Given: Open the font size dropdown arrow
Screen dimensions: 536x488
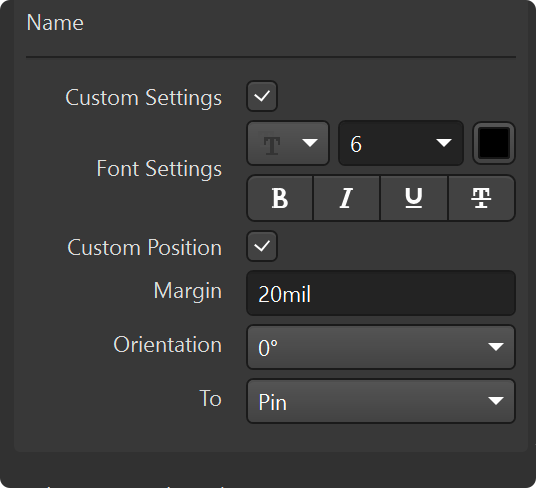Looking at the screenshot, I should (444, 143).
